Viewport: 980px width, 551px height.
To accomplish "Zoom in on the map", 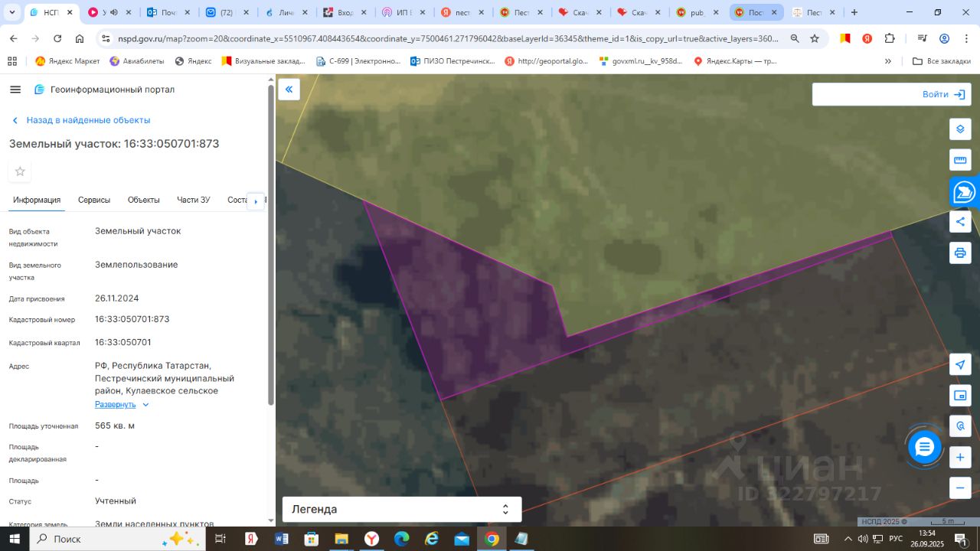I will 960,458.
